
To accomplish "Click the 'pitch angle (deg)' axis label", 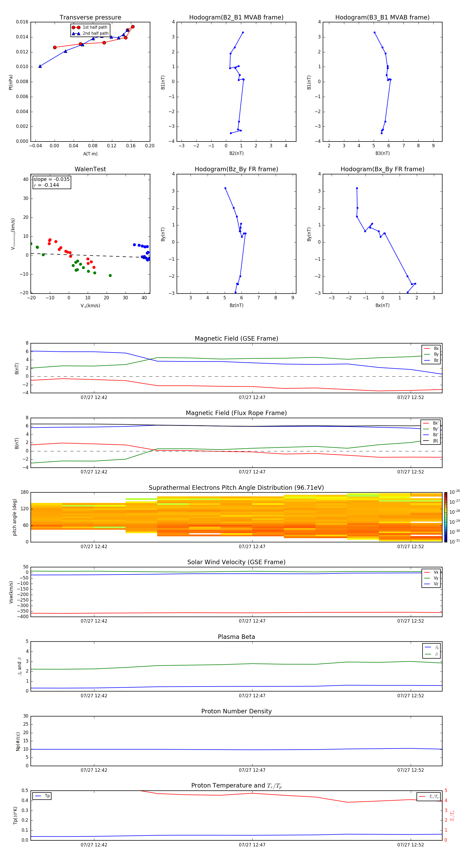I will tap(14, 517).
